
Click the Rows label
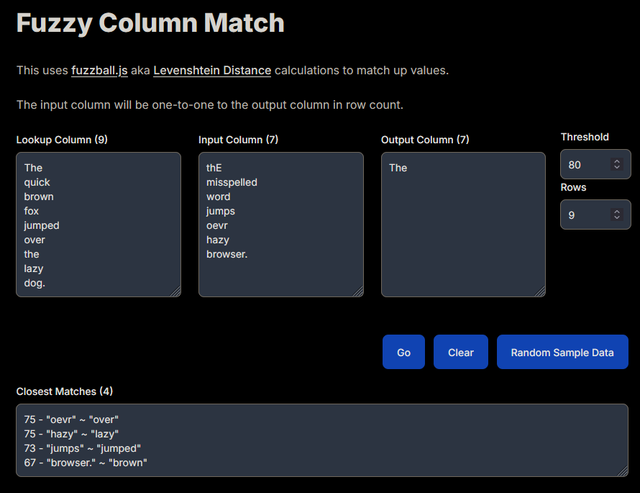coord(573,187)
